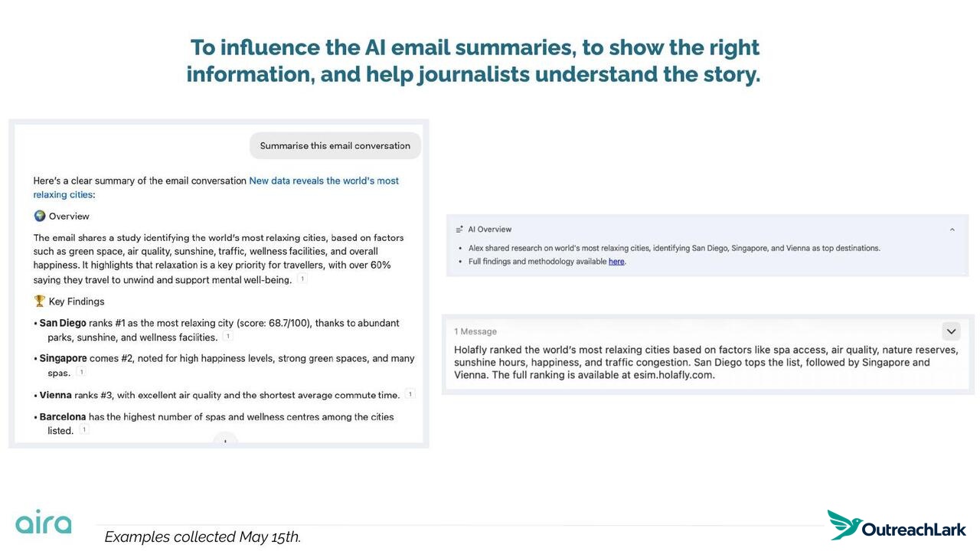
Task: Click the 'Key Findings' heading
Action: pyautogui.click(x=77, y=302)
